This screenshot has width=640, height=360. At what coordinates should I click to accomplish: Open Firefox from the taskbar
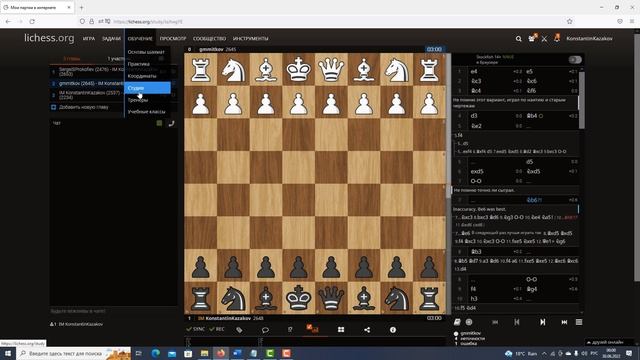(x=221, y=353)
